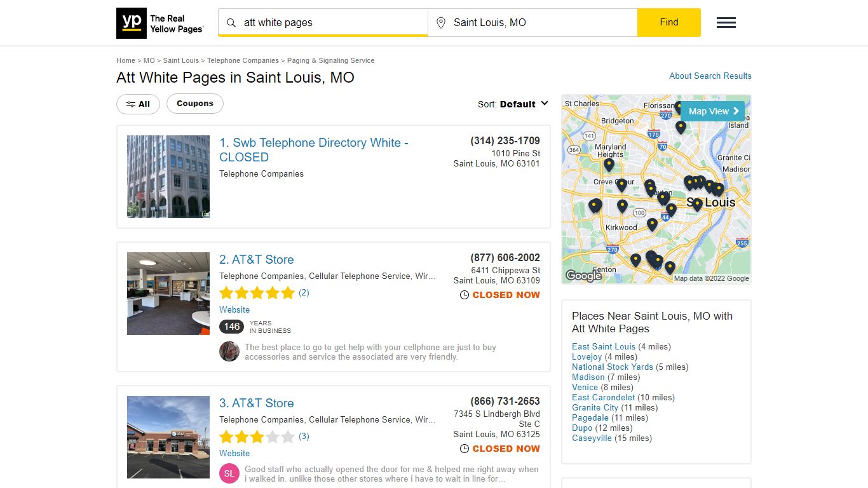Open the Sort Default dropdown

coord(513,104)
